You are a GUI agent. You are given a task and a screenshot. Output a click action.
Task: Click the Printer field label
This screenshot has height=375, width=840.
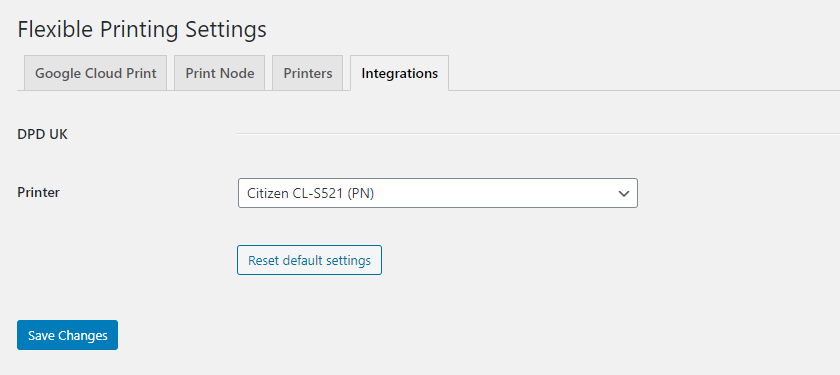point(39,192)
